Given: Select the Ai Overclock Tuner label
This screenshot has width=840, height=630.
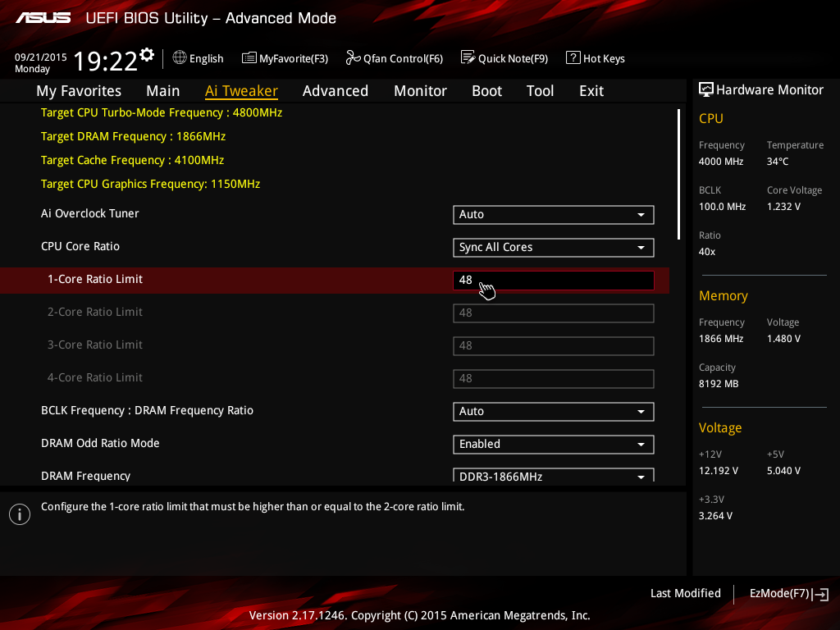Looking at the screenshot, I should 90,214.
